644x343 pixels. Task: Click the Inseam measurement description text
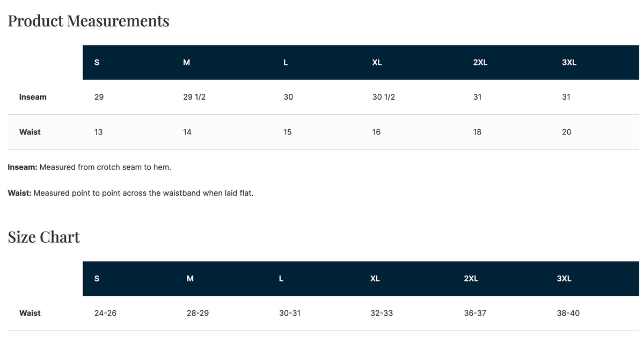pyautogui.click(x=90, y=167)
